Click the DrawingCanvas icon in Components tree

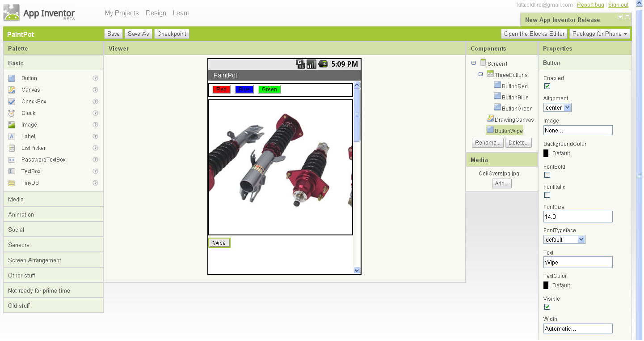click(490, 119)
